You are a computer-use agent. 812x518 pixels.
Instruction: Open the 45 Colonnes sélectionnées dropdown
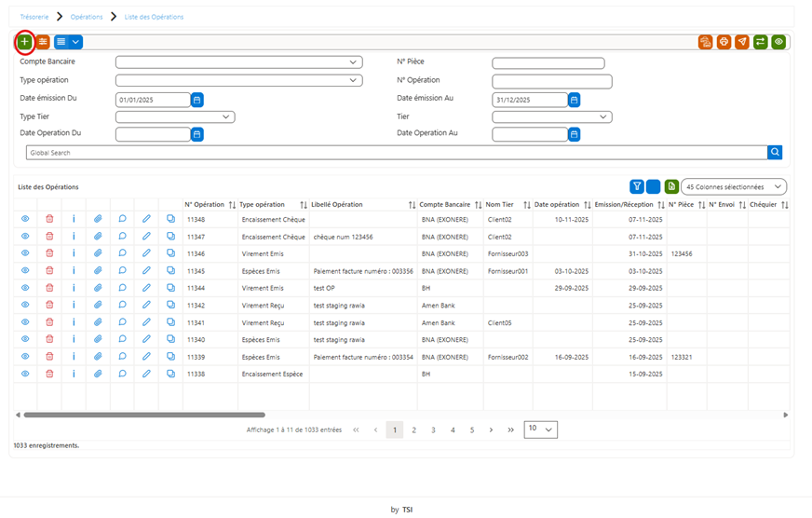733,186
